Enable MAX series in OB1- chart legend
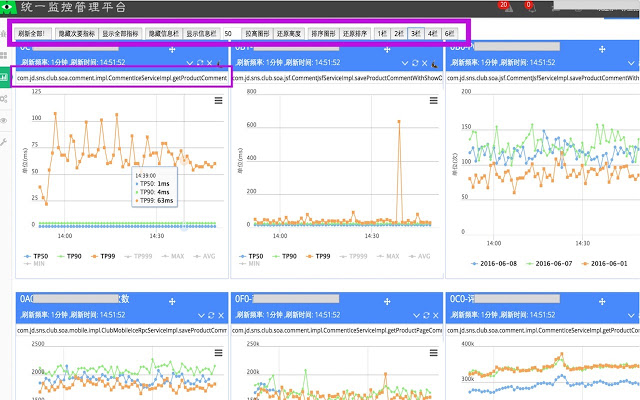640x400 pixels. [388, 256]
